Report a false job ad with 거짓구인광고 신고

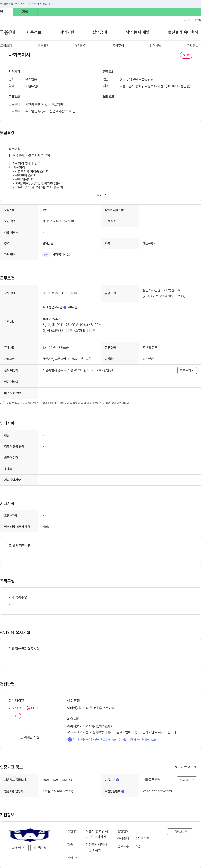click(x=186, y=767)
